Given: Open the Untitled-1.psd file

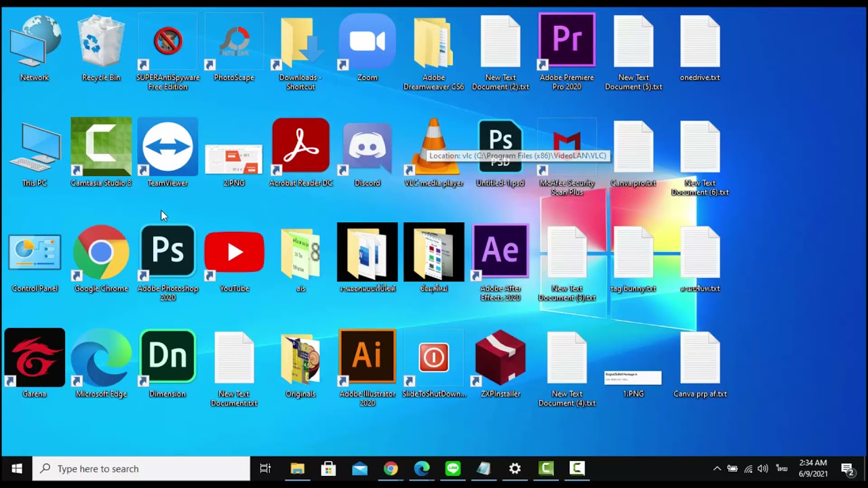Looking at the screenshot, I should (500, 153).
